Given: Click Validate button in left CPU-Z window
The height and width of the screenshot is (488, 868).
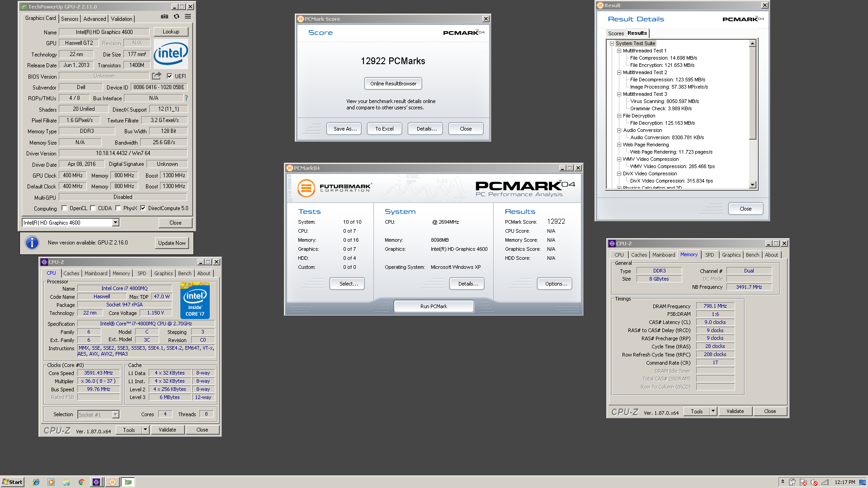Looking at the screenshot, I should [167, 430].
